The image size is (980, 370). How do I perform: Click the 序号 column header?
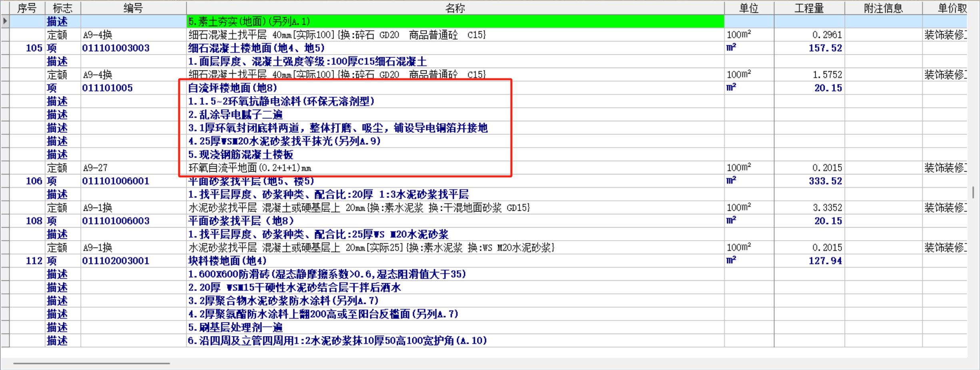27,8
